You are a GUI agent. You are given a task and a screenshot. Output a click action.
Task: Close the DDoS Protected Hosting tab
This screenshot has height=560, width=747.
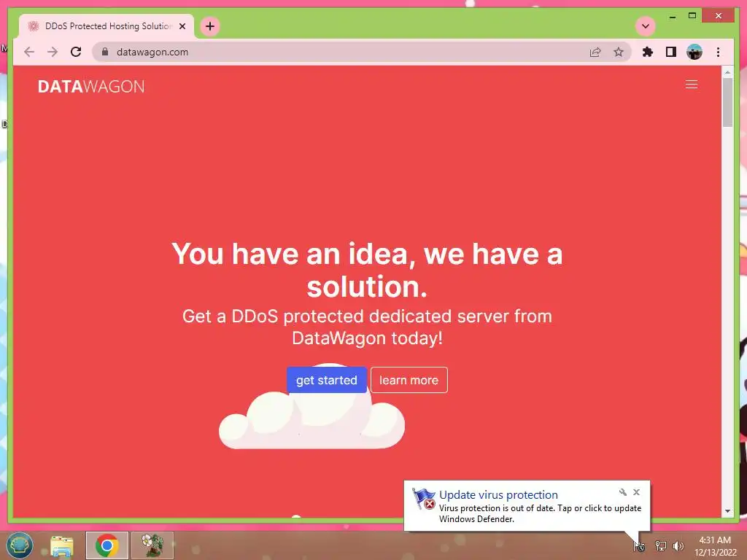click(x=182, y=26)
